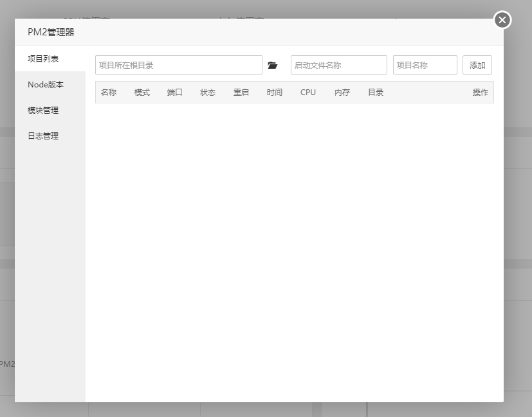Click the 重启 column header
The image size is (532, 417).
(x=241, y=92)
